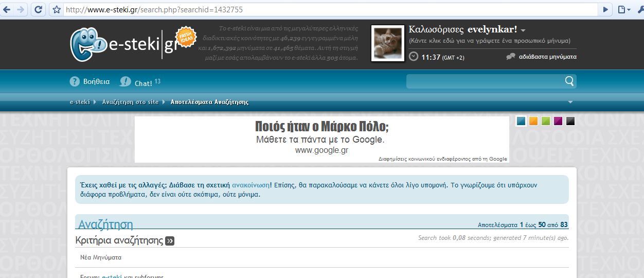This screenshot has width=644, height=278.
Task: Open αδιάβαστα μηνύματα link
Action: coord(548,57)
